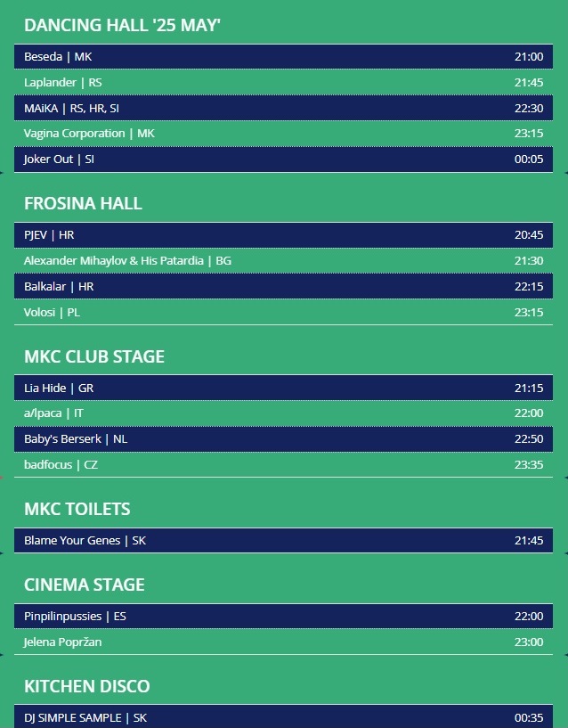Select the DJ SIMPLE SAMPLE | SK row

pos(283,716)
